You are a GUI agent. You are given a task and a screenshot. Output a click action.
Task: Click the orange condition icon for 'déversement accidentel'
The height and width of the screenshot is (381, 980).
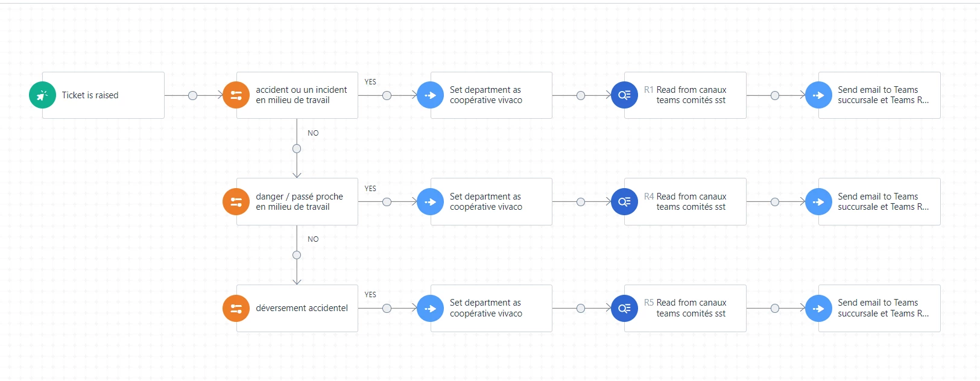point(236,309)
